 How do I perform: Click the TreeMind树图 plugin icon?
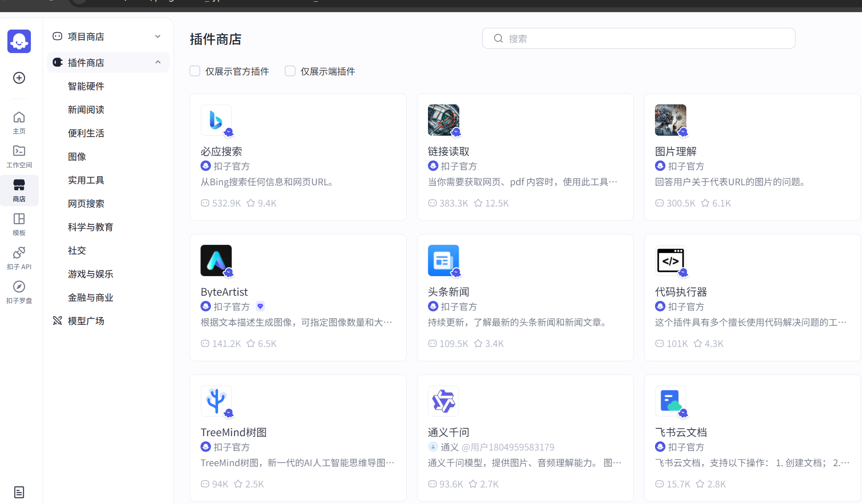(x=216, y=401)
